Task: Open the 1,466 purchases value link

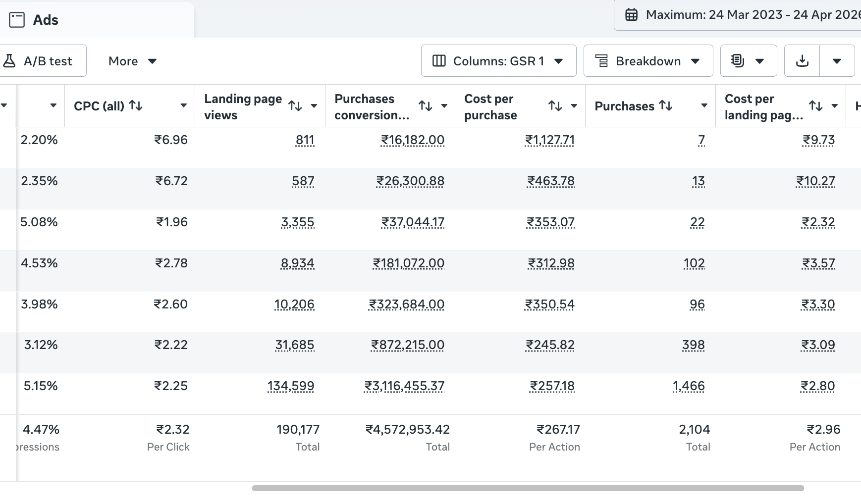Action: 689,386
